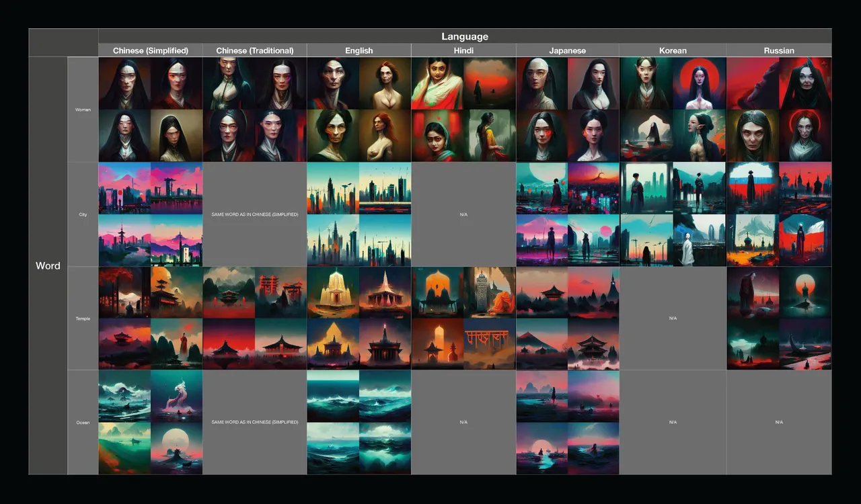
Task: Open Hindi Temple image with orange Devanagari script
Action: [490, 344]
